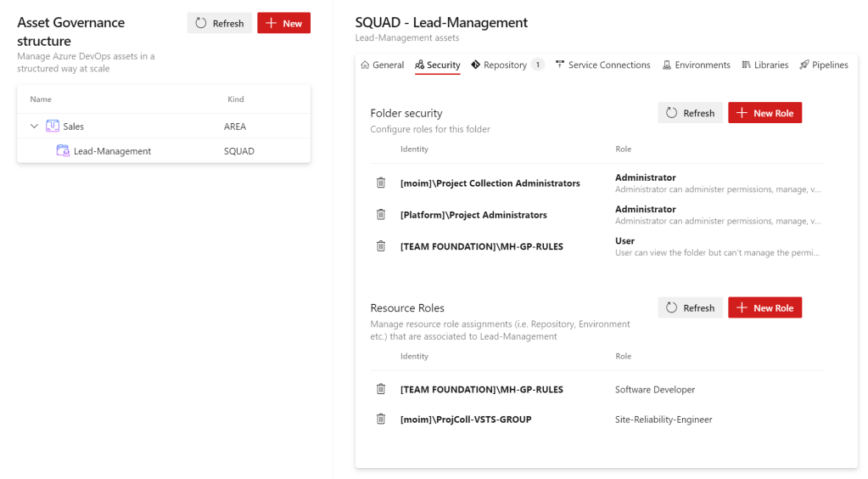Open the Service Connections tab
Screen dimensions: 868x479
[x=602, y=65]
